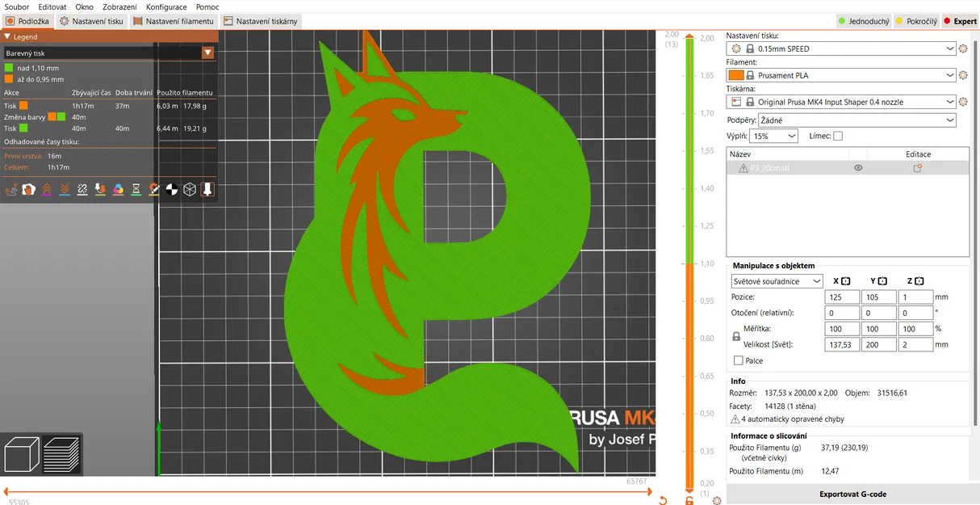980x505 pixels.
Task: Open the Prusament PLA filament dropdown
Action: tap(841, 75)
